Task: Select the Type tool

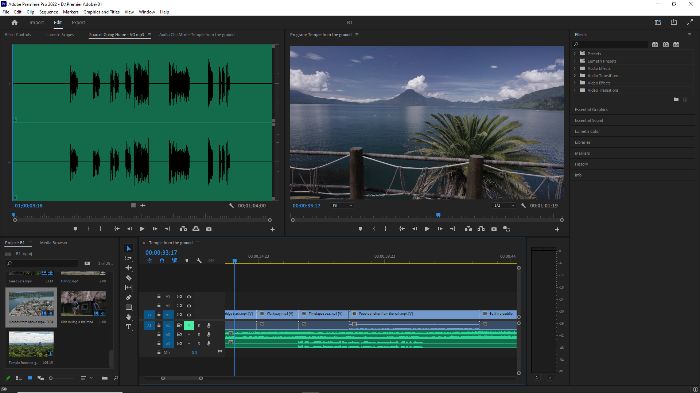Action: 129,327
